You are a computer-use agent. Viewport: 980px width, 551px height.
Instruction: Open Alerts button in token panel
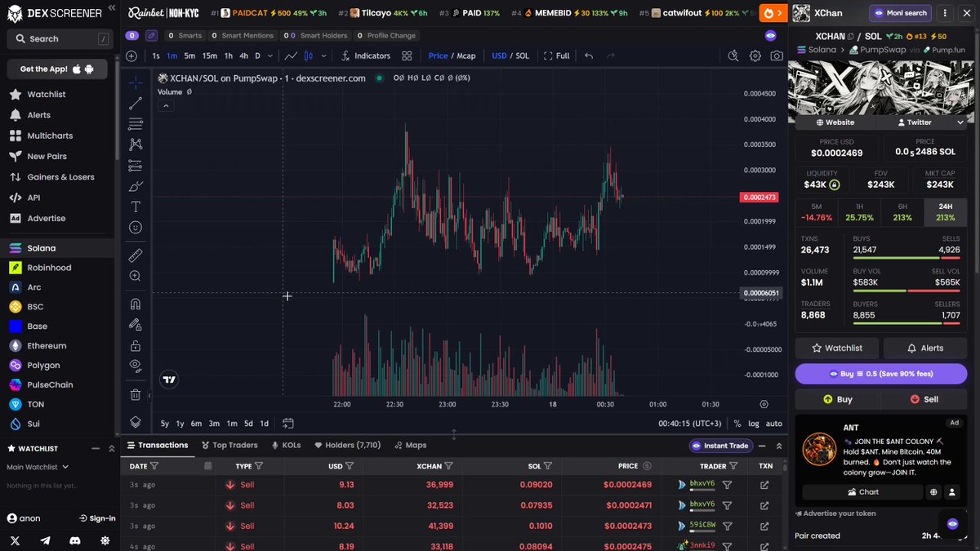tap(924, 348)
